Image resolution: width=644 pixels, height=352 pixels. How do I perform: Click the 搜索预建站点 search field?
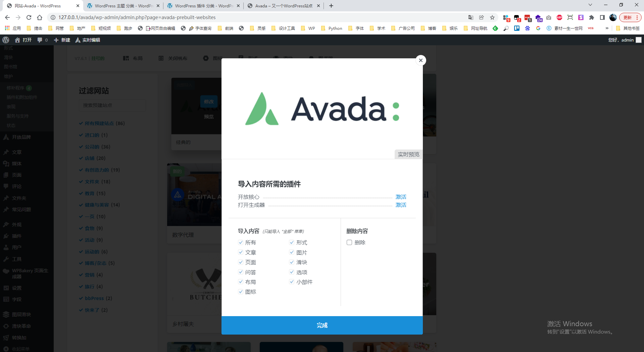point(112,105)
